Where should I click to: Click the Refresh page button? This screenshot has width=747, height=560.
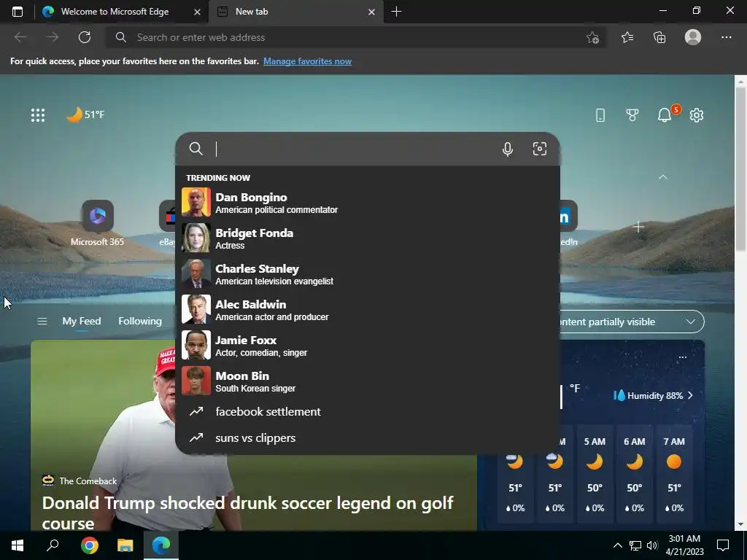tap(85, 37)
